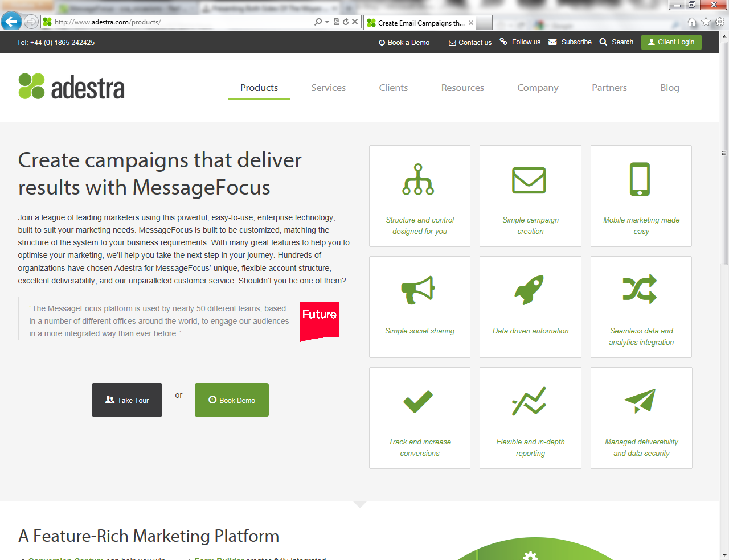Open the Products menu
This screenshot has width=729, height=560.
tap(259, 88)
